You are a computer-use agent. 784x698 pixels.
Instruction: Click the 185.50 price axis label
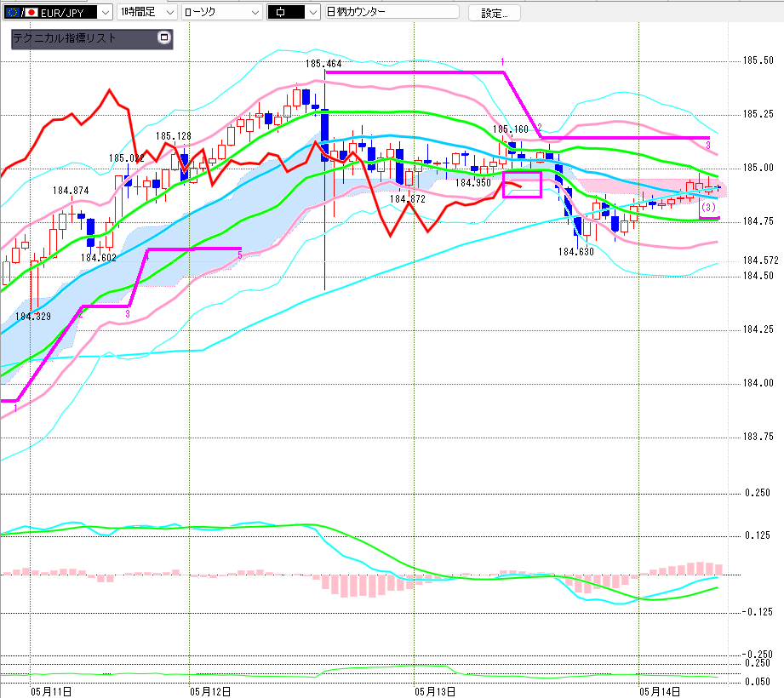point(758,60)
